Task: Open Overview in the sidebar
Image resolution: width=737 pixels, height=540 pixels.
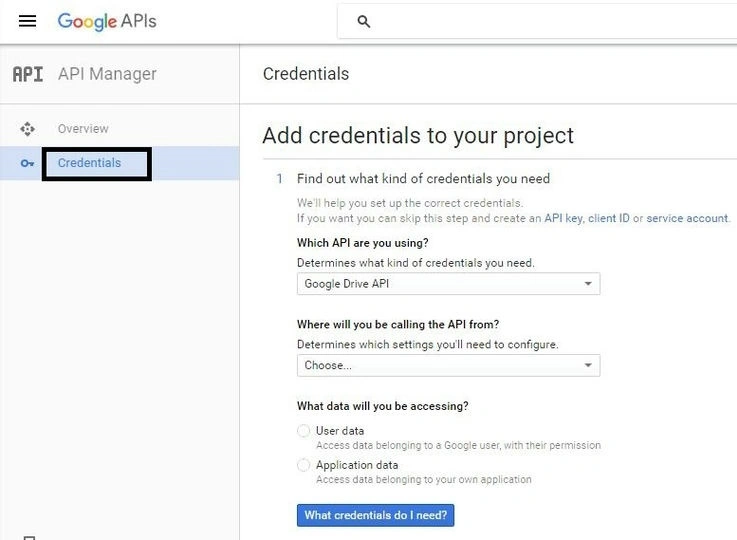Action: (83, 129)
